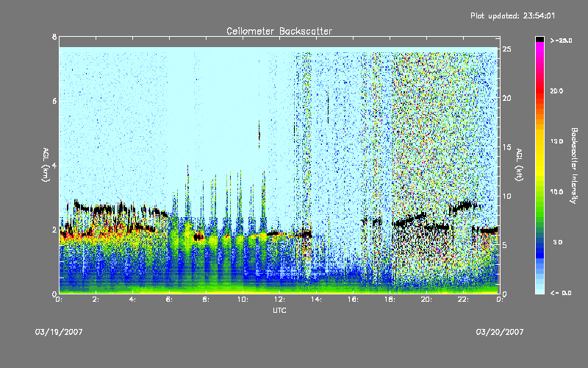Click the "20.0" colorbar value label

(556, 91)
